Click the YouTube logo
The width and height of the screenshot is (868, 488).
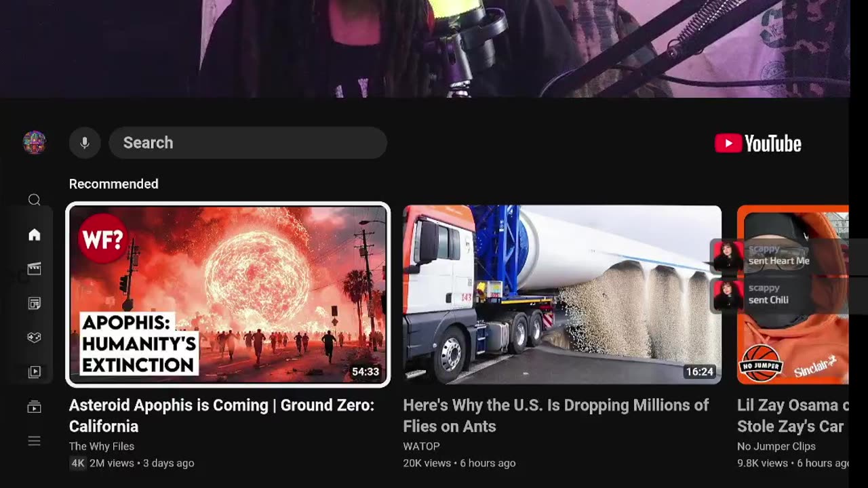758,143
